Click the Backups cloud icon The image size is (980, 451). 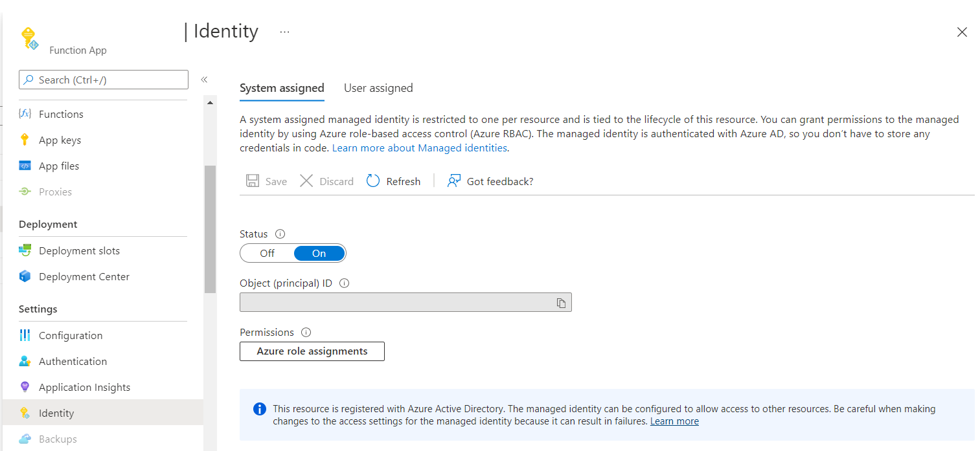coord(25,439)
